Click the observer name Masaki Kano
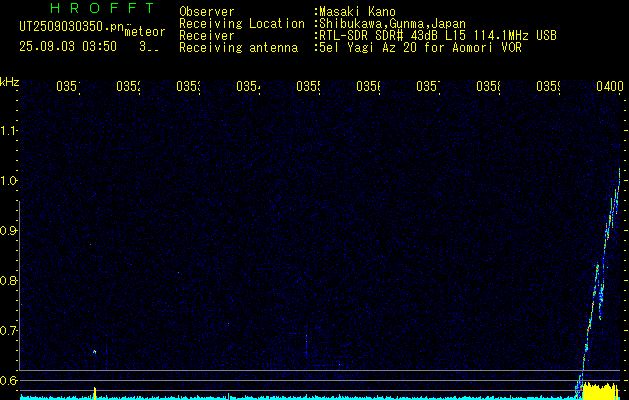 [x=355, y=12]
